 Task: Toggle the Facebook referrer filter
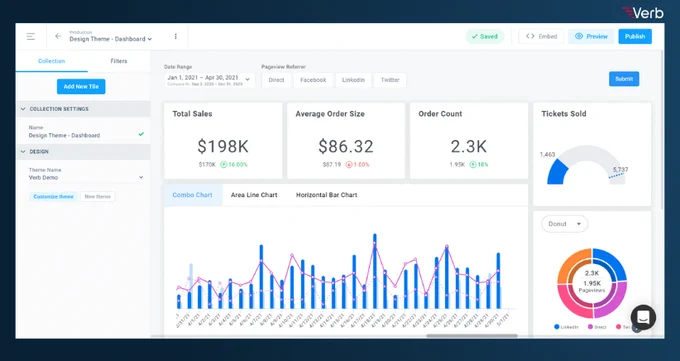(x=313, y=80)
